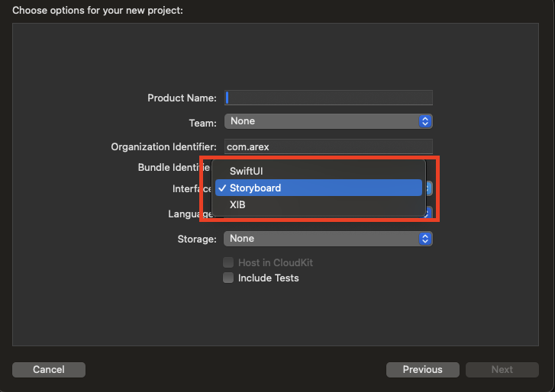Click the Product Name label
555x392 pixels.
coord(182,98)
